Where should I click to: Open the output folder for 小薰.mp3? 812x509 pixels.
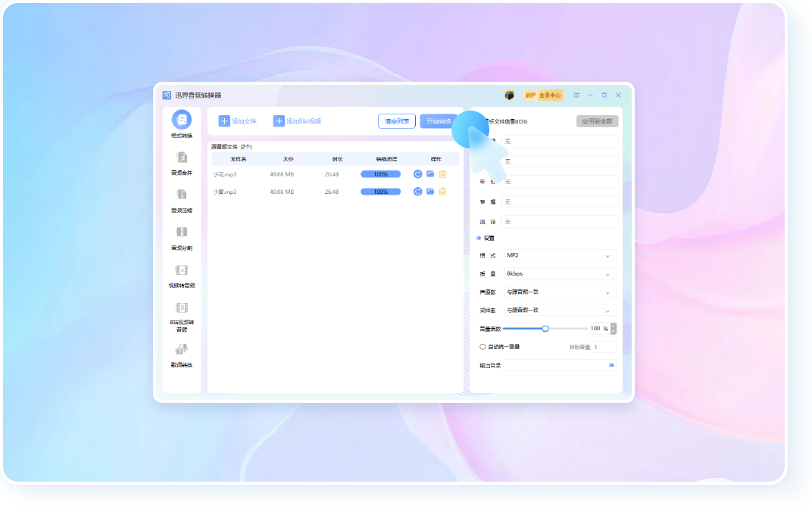(x=430, y=192)
